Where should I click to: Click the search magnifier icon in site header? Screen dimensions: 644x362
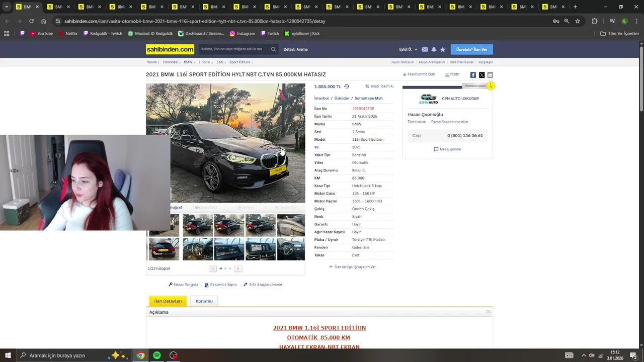[273, 49]
